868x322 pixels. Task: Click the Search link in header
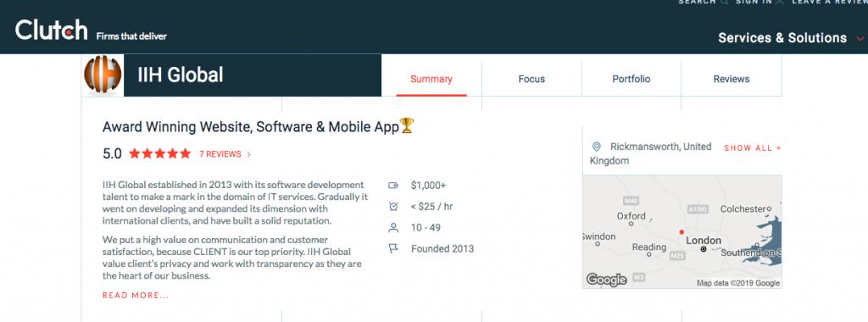tap(698, 3)
